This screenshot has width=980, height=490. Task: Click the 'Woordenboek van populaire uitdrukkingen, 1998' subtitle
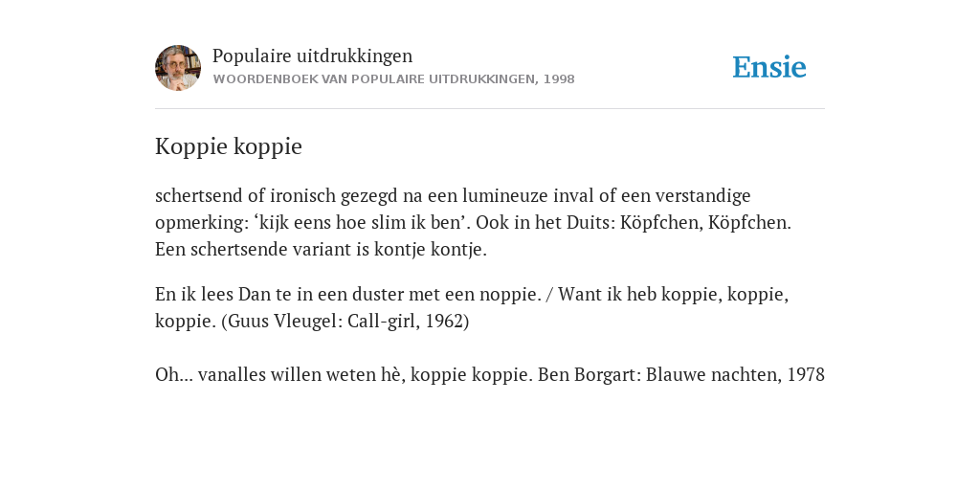[x=393, y=79]
